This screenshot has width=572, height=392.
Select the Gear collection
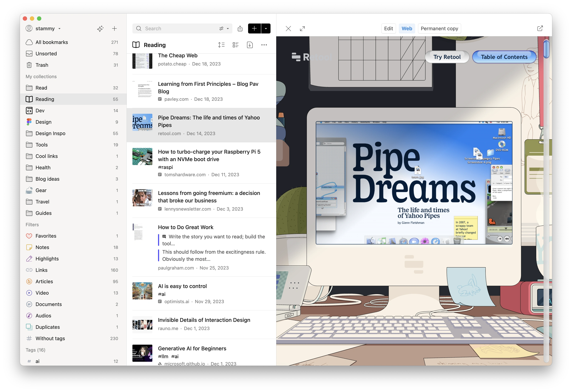coord(73,190)
